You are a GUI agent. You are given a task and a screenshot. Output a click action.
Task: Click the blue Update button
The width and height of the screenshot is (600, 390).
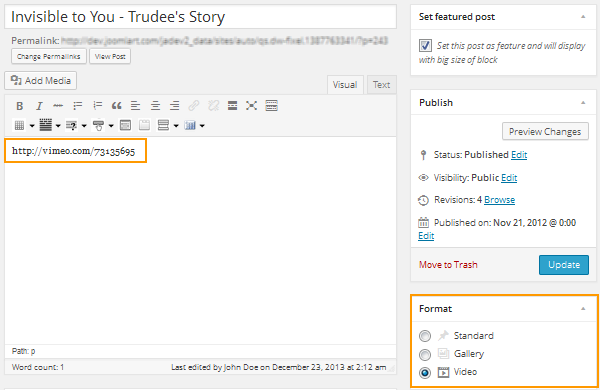[x=564, y=265]
